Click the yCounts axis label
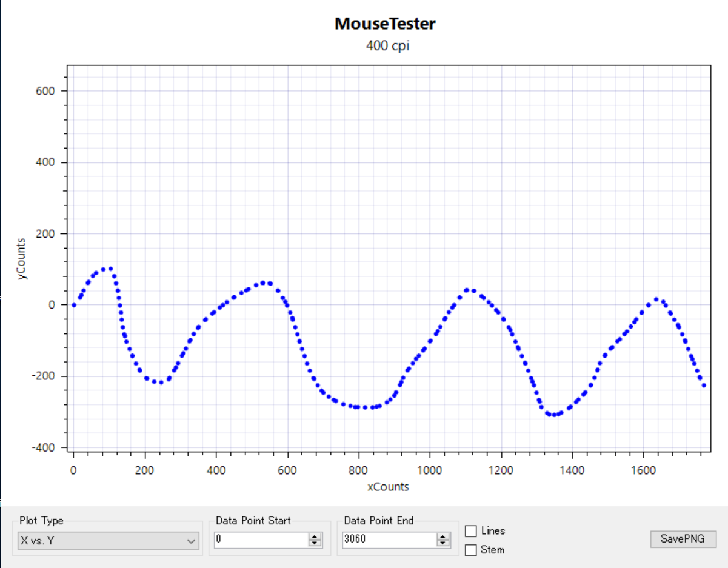 tap(21, 258)
